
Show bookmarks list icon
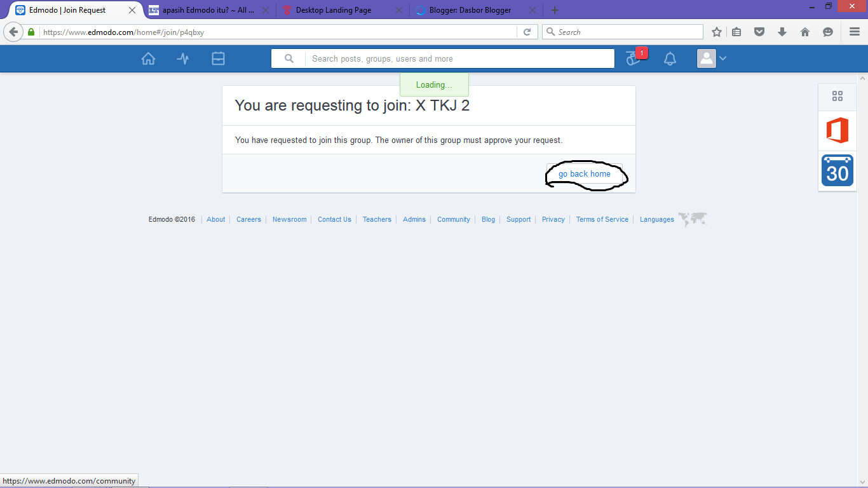pyautogui.click(x=736, y=32)
